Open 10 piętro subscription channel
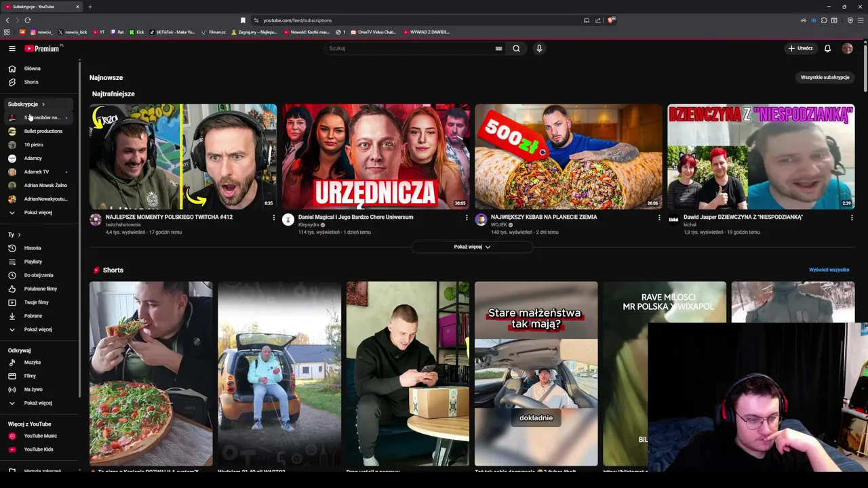 [x=39, y=145]
